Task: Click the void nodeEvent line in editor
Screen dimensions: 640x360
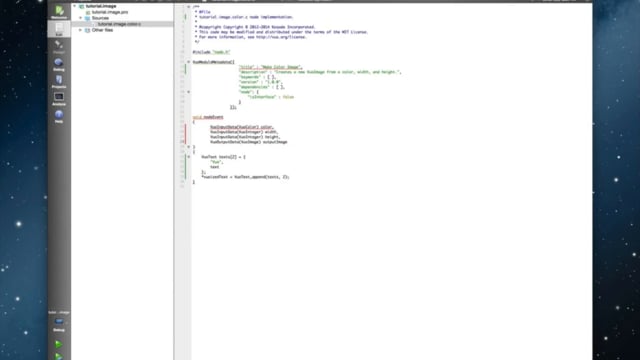Action: pyautogui.click(x=208, y=117)
